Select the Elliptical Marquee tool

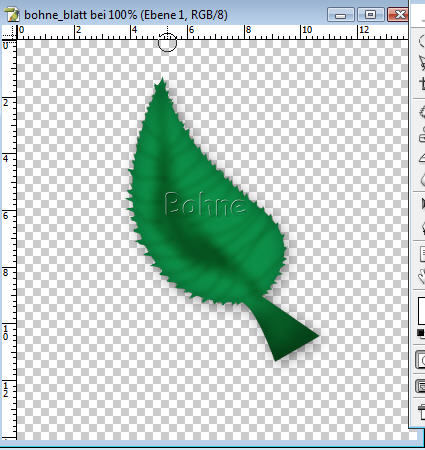tap(422, 41)
